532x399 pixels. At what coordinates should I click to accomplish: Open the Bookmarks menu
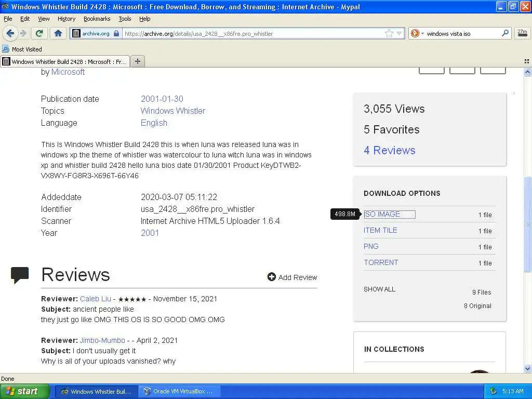click(x=97, y=19)
